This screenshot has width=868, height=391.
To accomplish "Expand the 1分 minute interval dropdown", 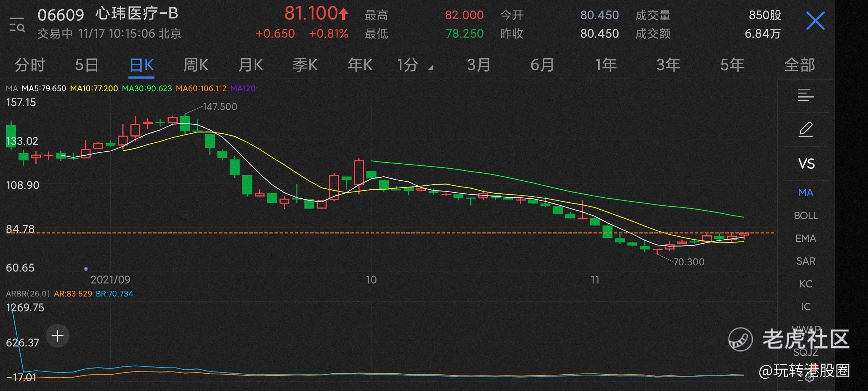I will tap(414, 66).
